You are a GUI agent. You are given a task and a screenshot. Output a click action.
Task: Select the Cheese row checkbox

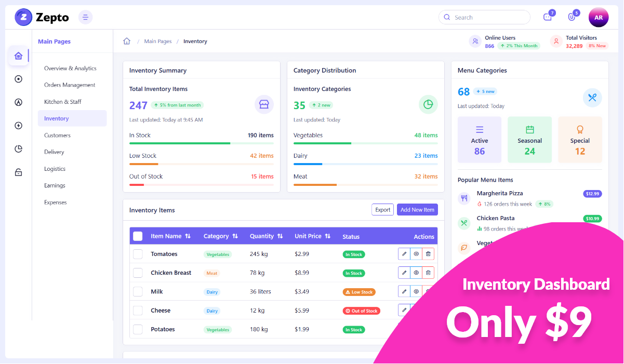[x=138, y=310]
